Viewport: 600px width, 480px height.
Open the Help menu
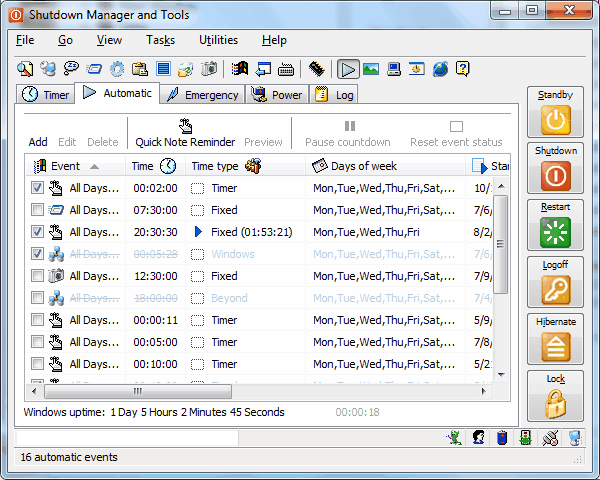pos(274,40)
